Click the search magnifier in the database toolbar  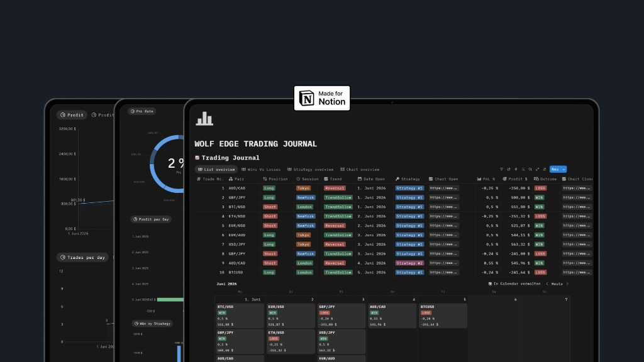(x=530, y=169)
